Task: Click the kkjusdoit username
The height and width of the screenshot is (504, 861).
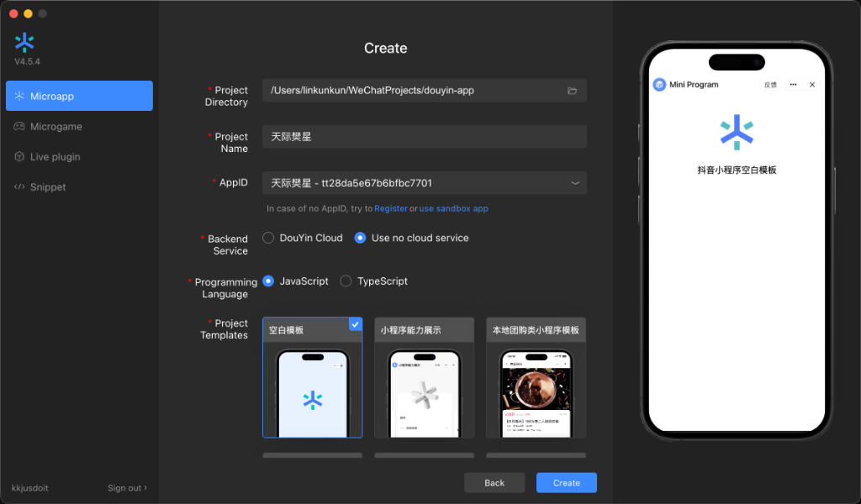Action: 29,487
